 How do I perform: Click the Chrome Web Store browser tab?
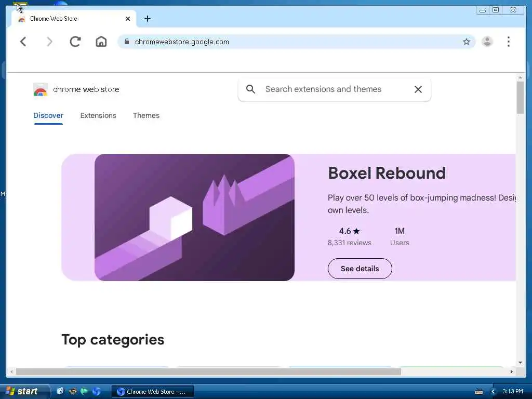coord(74,19)
